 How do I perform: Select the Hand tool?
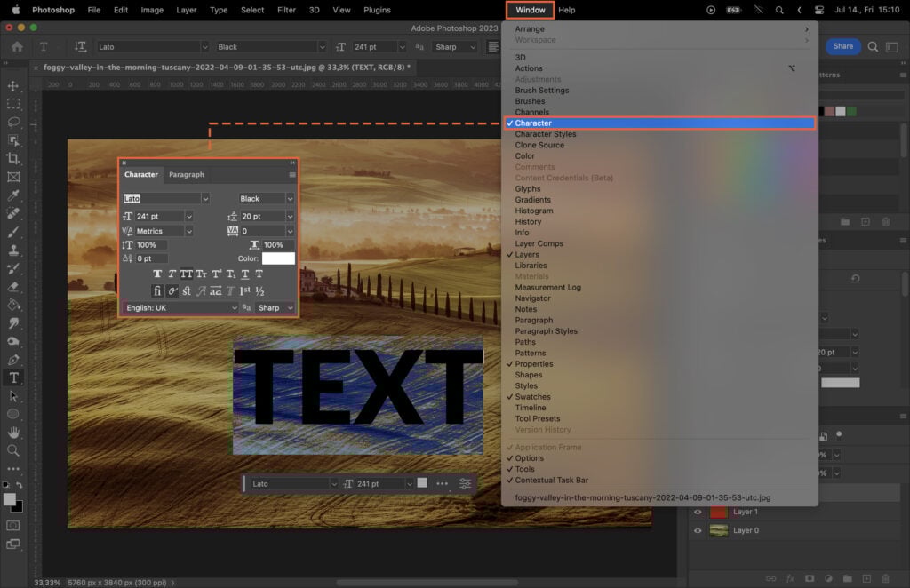[12, 434]
